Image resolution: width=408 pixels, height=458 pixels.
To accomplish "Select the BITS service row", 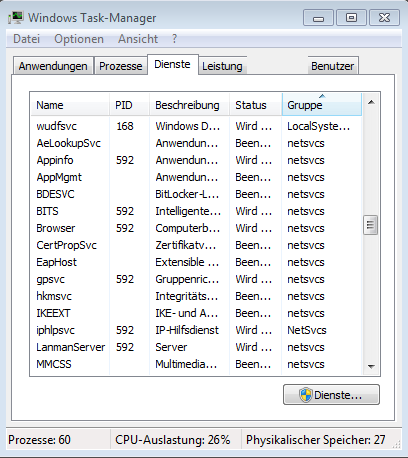I will click(x=196, y=211).
